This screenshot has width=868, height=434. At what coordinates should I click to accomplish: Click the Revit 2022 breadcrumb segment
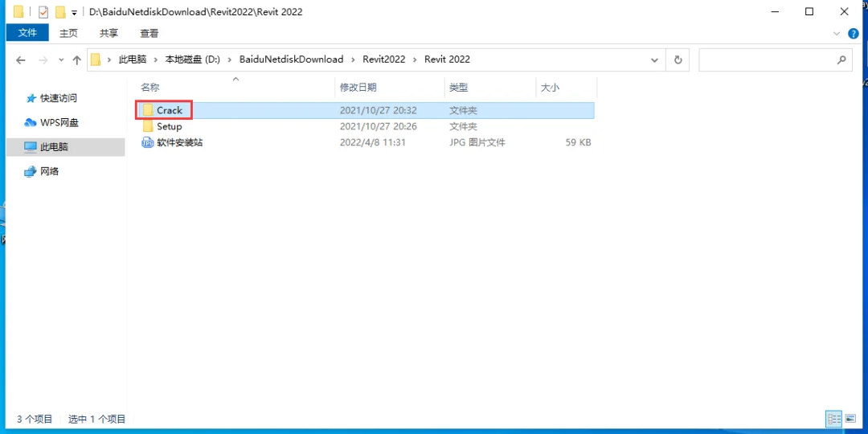(448, 59)
